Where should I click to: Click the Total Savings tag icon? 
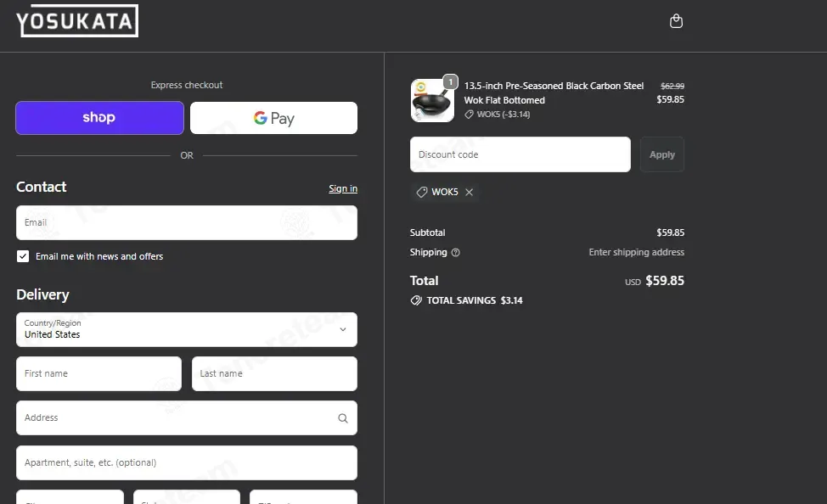point(416,300)
